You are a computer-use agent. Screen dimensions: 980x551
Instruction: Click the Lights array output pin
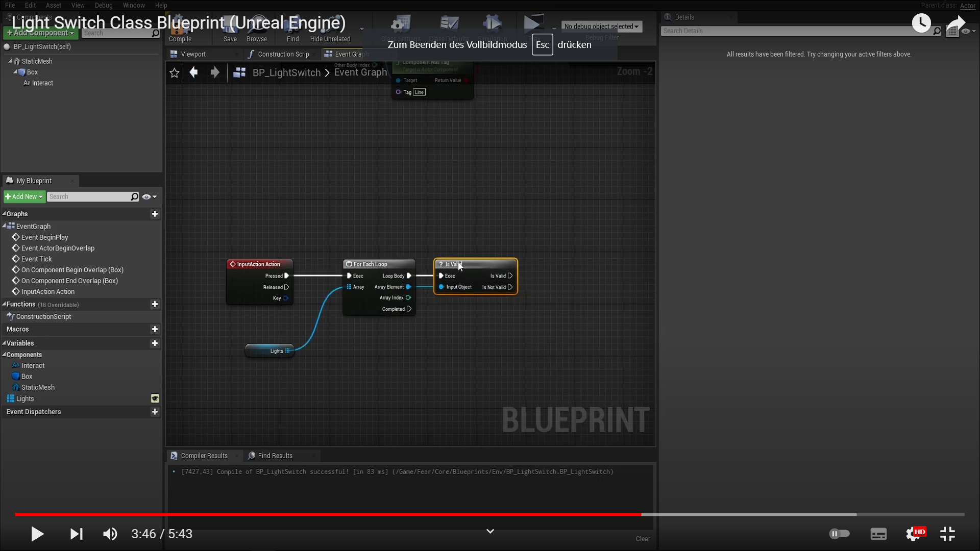point(287,351)
